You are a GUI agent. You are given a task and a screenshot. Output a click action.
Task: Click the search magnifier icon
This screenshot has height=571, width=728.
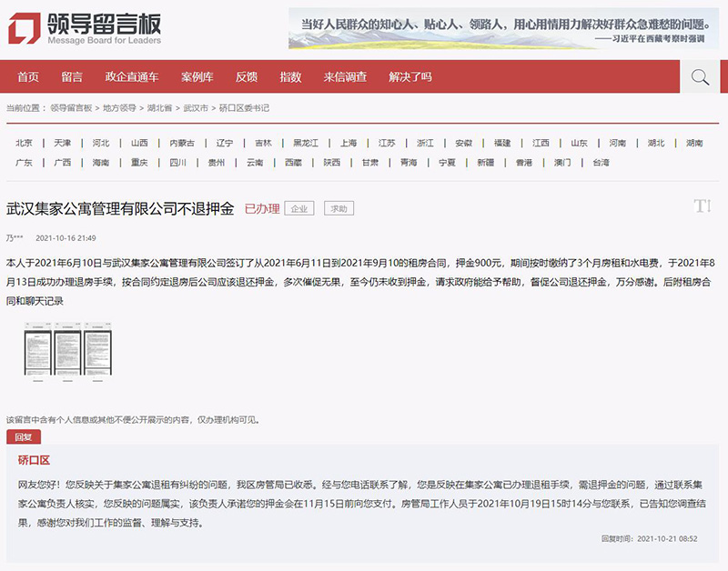pyautogui.click(x=699, y=77)
